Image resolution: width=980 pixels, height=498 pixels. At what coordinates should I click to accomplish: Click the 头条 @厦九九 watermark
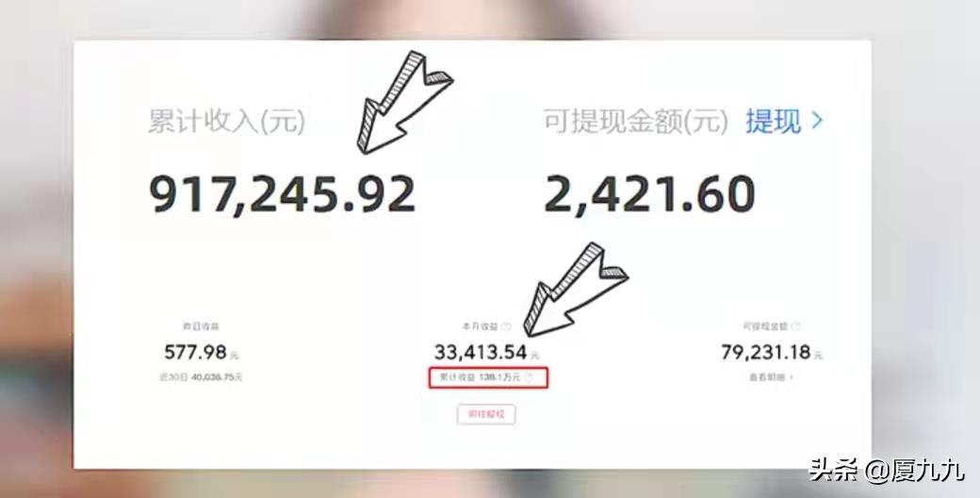(887, 469)
